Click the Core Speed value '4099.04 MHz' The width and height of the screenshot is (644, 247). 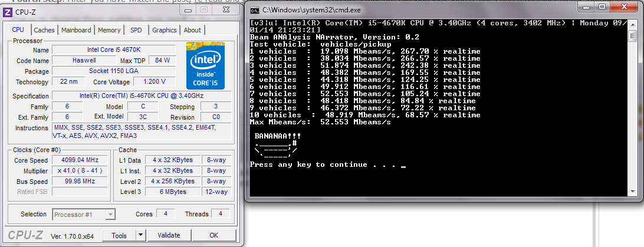pyautogui.click(x=80, y=160)
